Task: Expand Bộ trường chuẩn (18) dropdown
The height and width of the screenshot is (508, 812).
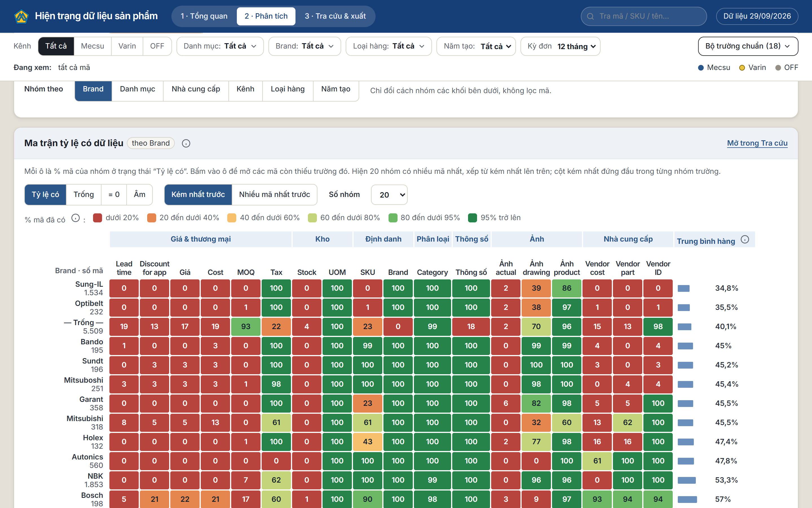Action: 748,46
